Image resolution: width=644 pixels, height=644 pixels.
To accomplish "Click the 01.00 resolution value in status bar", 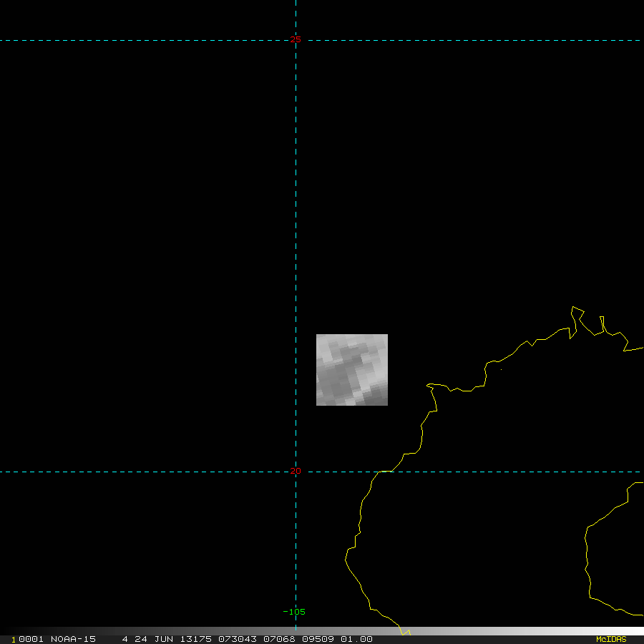I will point(356,639).
